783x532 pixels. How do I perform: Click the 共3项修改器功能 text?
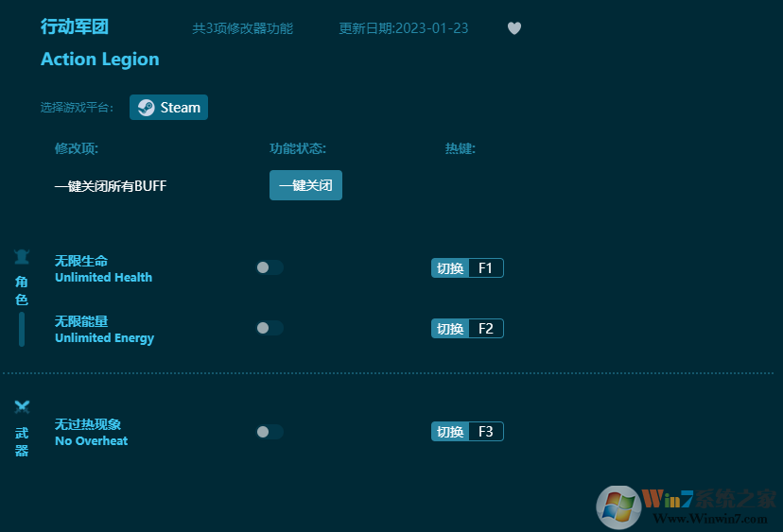pyautogui.click(x=243, y=28)
